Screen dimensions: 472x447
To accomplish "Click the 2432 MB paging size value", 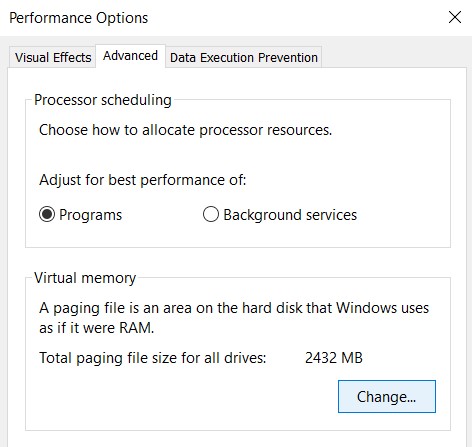I will tap(334, 358).
